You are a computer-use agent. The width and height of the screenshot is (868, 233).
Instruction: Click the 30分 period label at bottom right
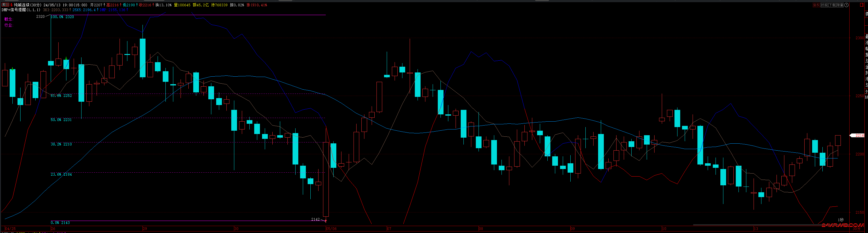[856, 229]
